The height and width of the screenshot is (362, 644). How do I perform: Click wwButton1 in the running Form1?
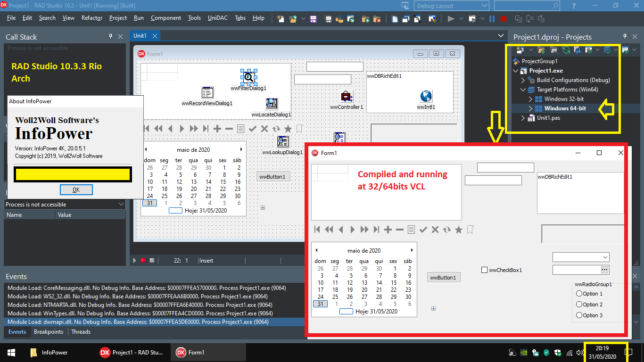click(444, 278)
